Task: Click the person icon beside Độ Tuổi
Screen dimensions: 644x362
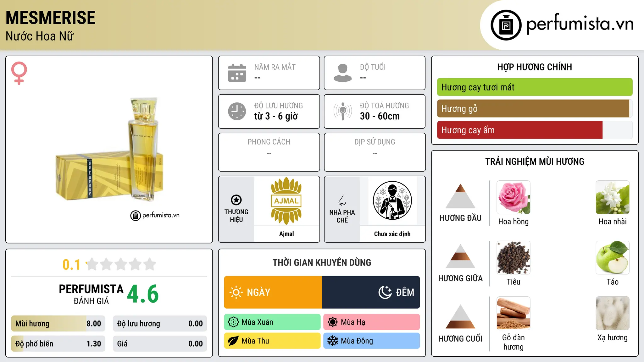Action: pyautogui.click(x=343, y=73)
